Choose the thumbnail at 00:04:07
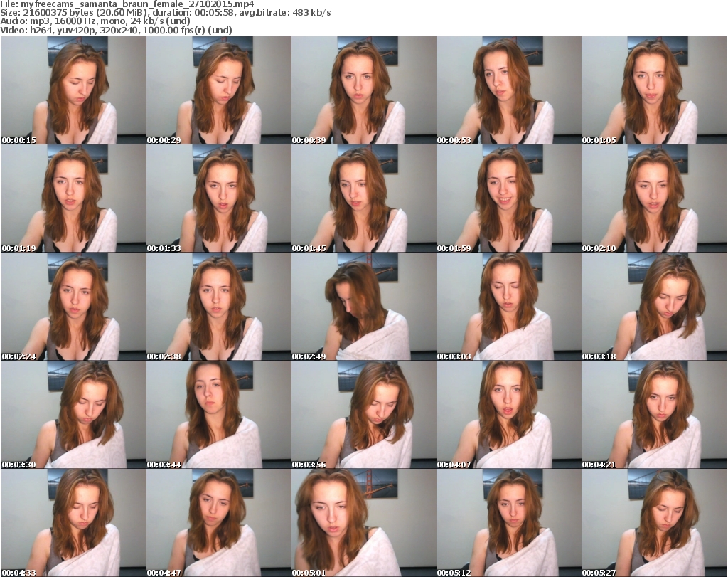 (x=508, y=415)
